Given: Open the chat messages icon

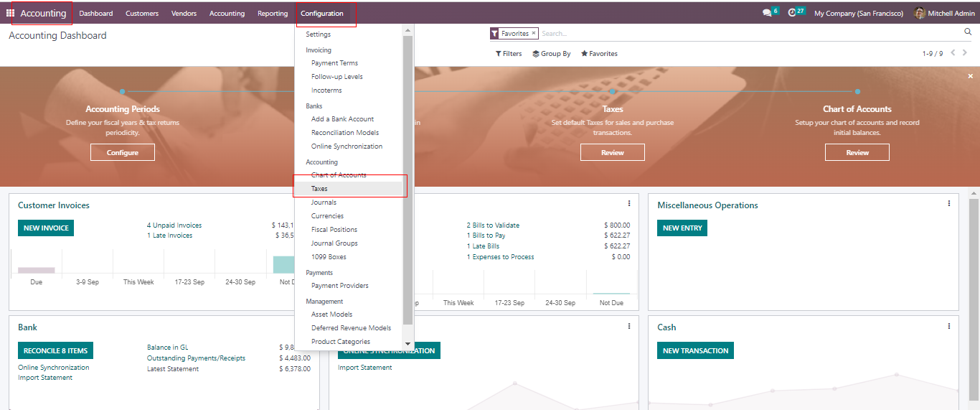Looking at the screenshot, I should tap(767, 13).
